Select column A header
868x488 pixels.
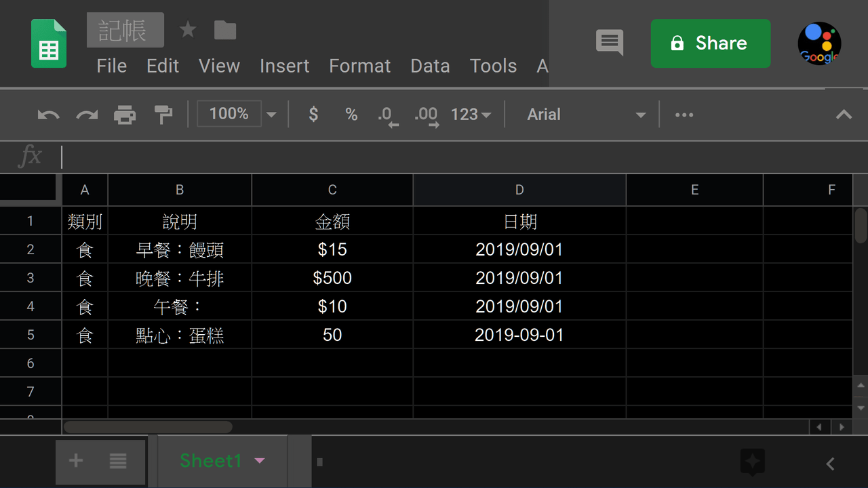[x=85, y=190]
